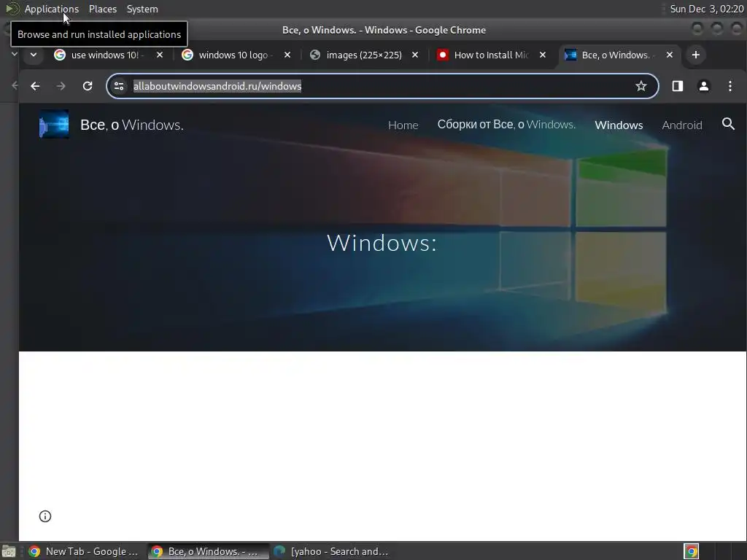Close the 'windows 10 logo' tab
The image size is (747, 560).
[287, 55]
